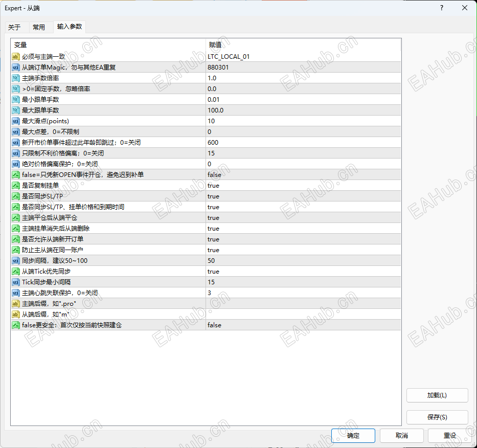This screenshot has width=477, height=448.
Task: Click the 取消 button
Action: click(402, 436)
